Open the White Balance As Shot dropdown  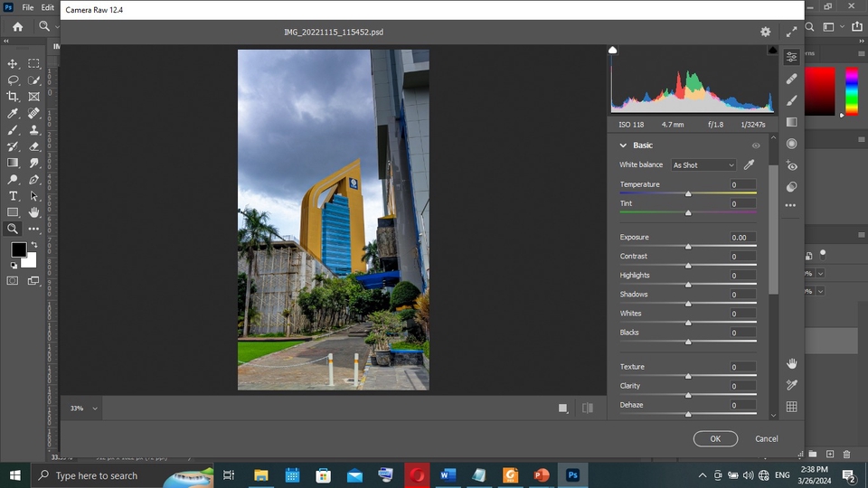pos(703,164)
